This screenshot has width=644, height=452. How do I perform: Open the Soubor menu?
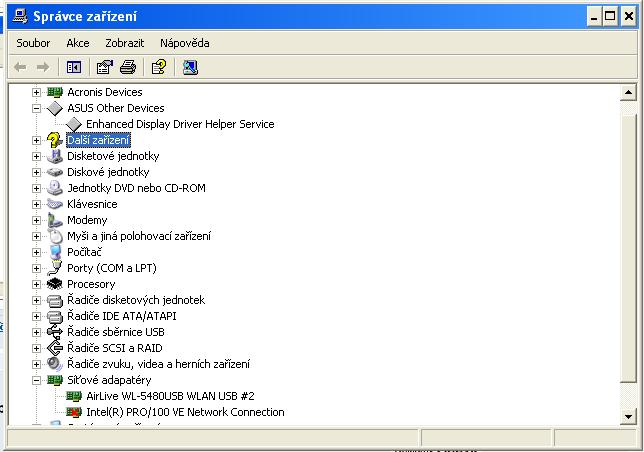(x=33, y=43)
